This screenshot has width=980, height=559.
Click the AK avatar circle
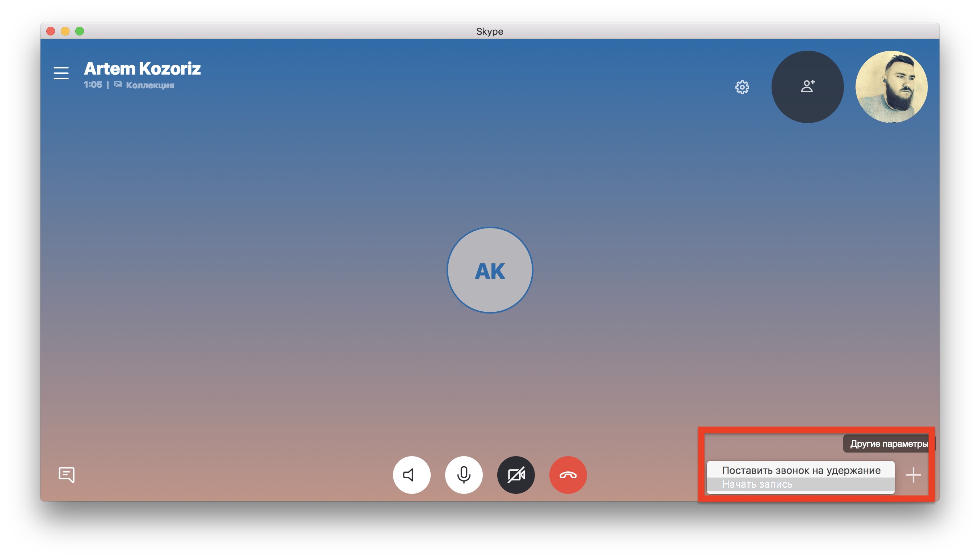click(490, 270)
